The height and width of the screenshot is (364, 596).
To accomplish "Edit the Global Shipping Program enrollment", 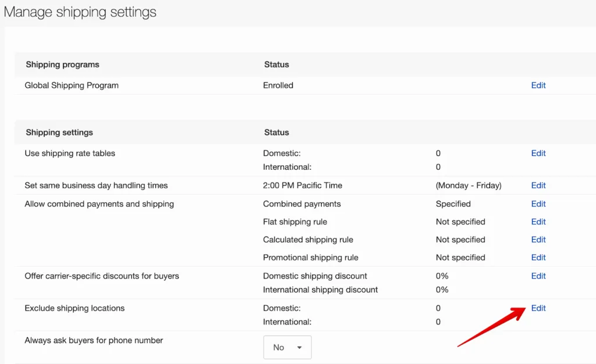I will (538, 85).
